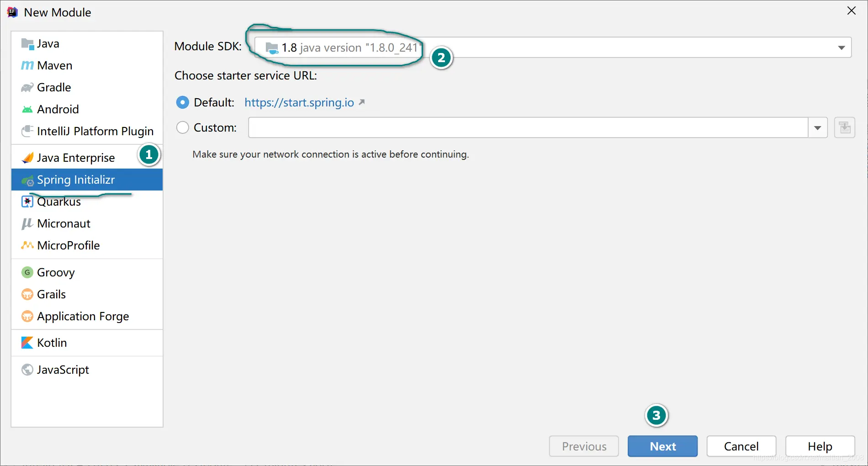Expand the Custom URL history dropdown

pos(818,127)
